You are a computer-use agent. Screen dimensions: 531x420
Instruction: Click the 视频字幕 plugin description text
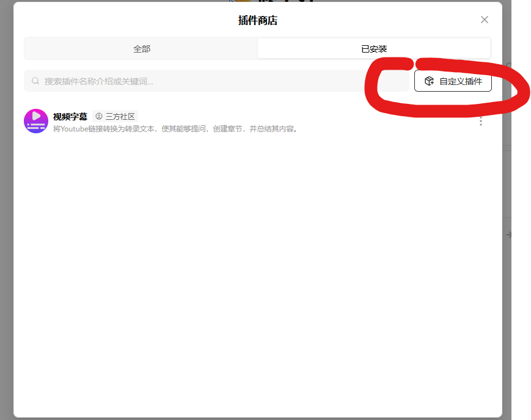(176, 129)
